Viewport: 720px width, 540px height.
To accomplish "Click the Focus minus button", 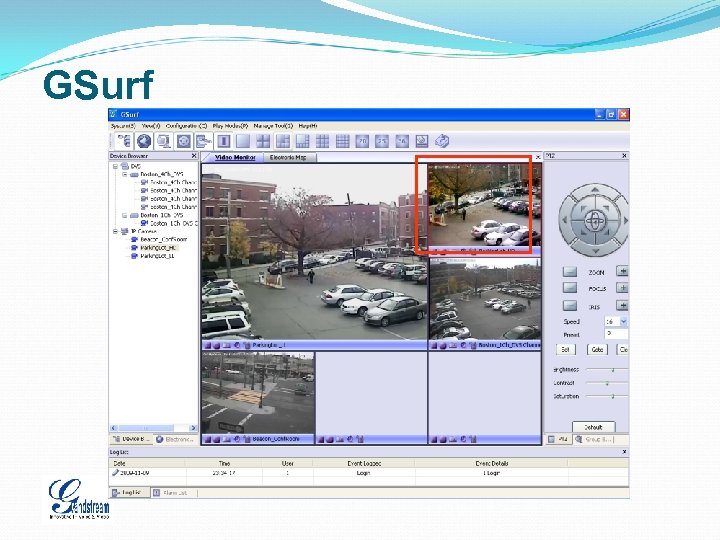I will point(570,288).
